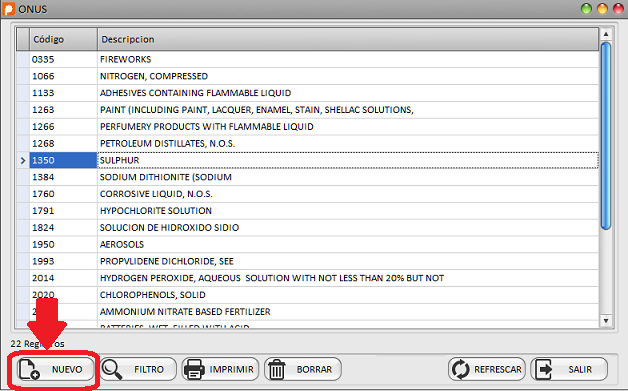The width and height of the screenshot is (628, 391).
Task: Sort by the Código column header
Action: (x=63, y=39)
